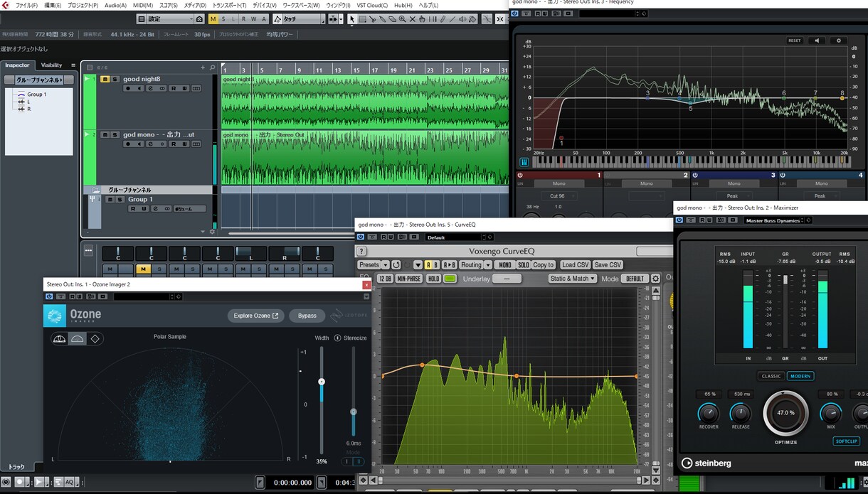Select the diamond view icon in Ozone Imager
868x494 pixels.
click(95, 339)
